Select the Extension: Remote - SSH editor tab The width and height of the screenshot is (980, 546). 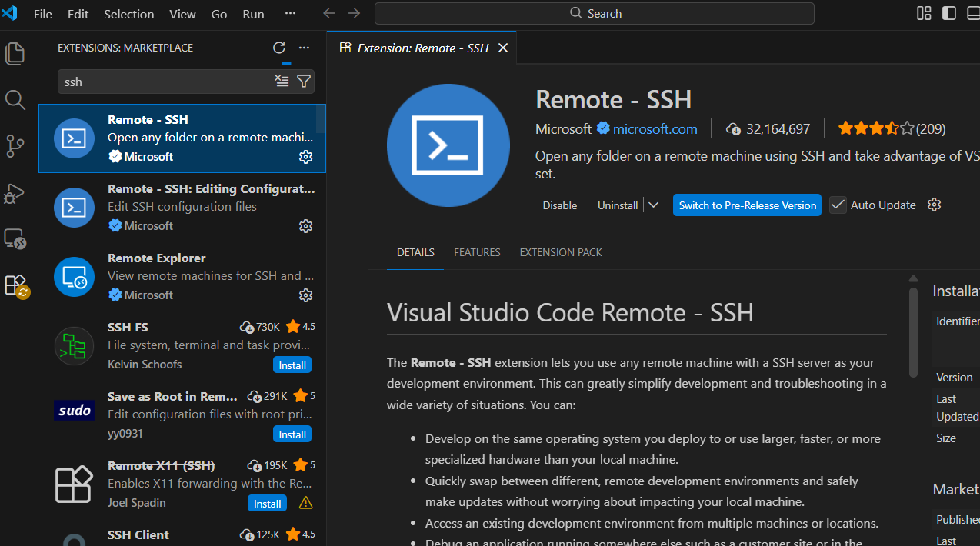[x=422, y=48]
